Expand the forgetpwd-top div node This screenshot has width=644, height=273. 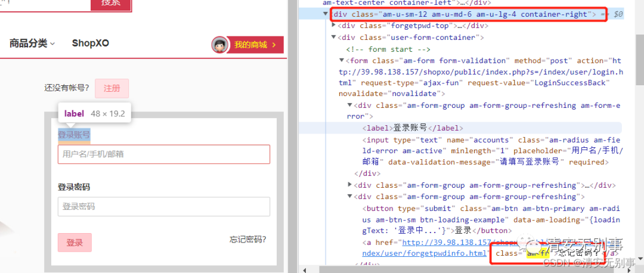coord(333,26)
